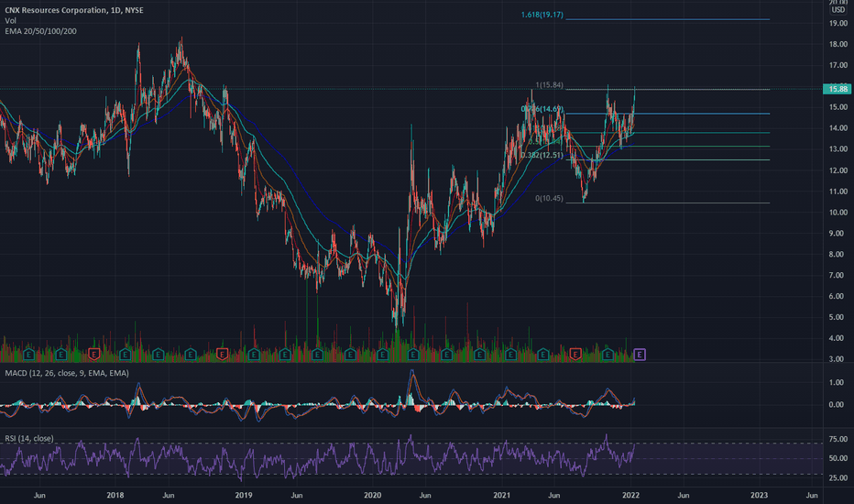854x504 pixels.
Task: Select the MACD (12, 26, close) legend
Action: coord(67,373)
